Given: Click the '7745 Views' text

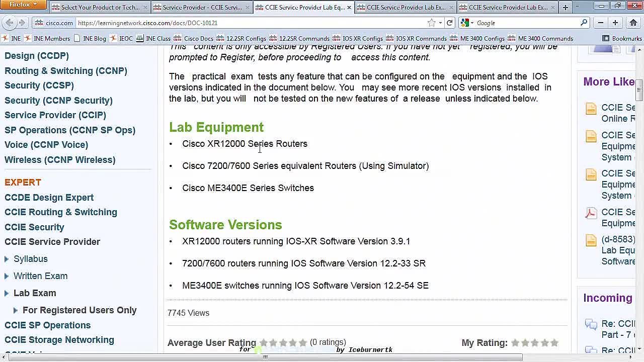Looking at the screenshot, I should point(188,313).
